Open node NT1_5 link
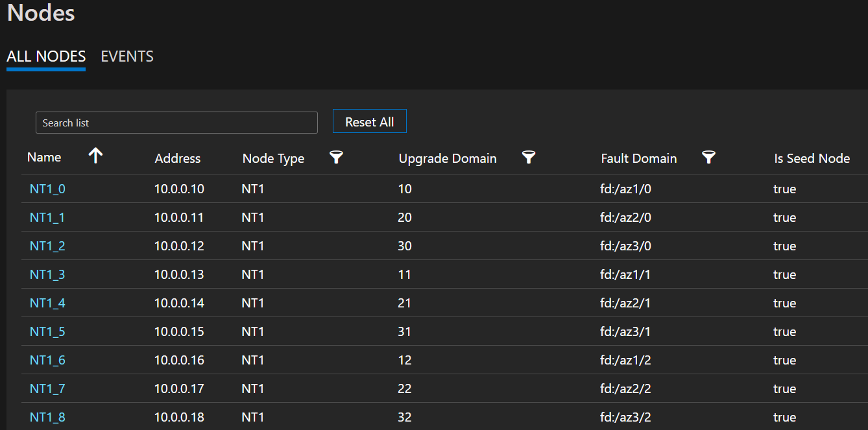Screen dimensions: 868x430 47,332
